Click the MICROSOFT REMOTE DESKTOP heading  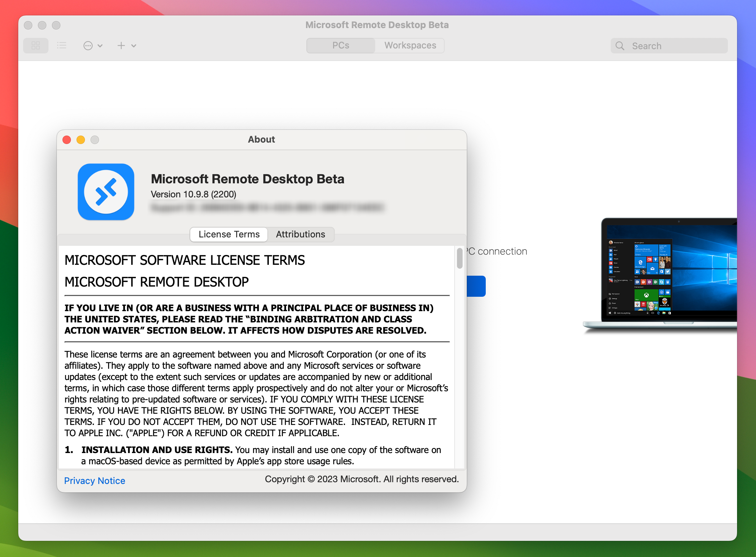pyautogui.click(x=157, y=282)
